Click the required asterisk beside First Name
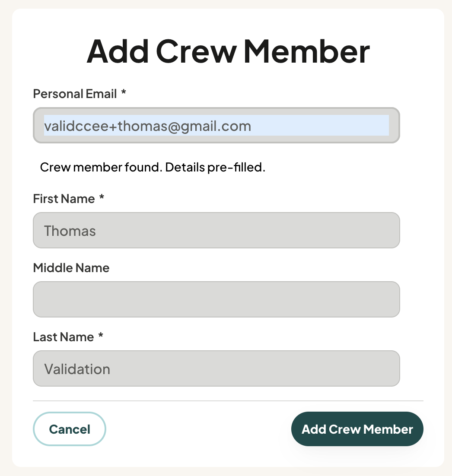This screenshot has height=476, width=452. tap(102, 197)
